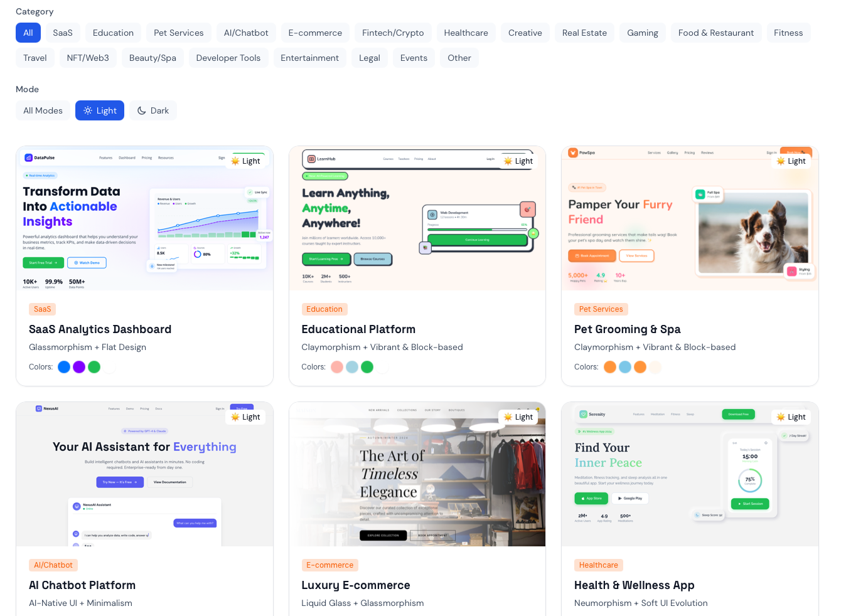The image size is (846, 616).
Task: Filter by SaaS category
Action: click(x=63, y=33)
